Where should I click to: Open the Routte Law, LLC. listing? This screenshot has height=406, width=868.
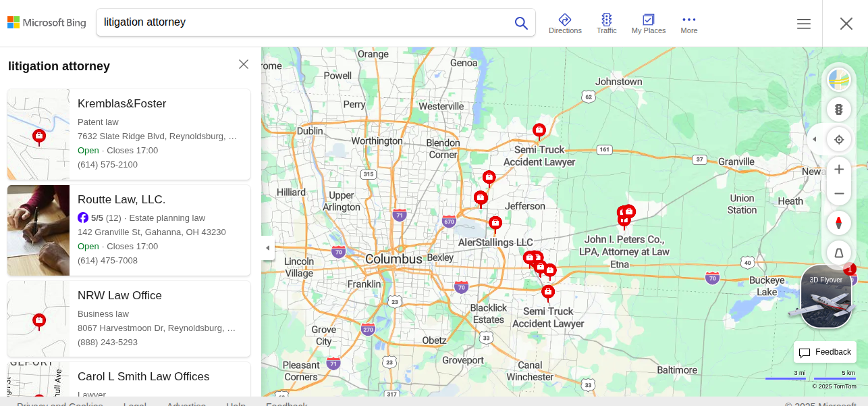coord(129,230)
